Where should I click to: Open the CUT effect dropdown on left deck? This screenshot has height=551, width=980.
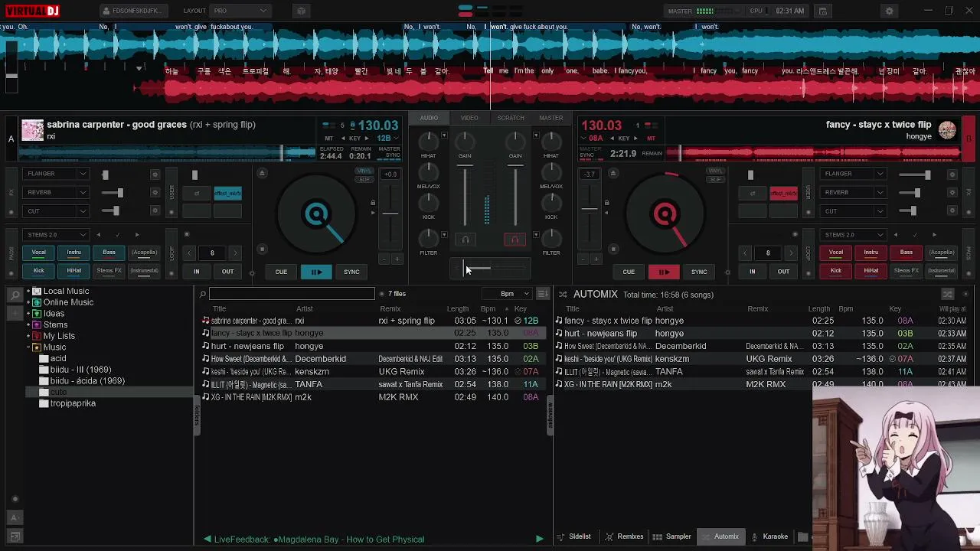click(x=56, y=210)
